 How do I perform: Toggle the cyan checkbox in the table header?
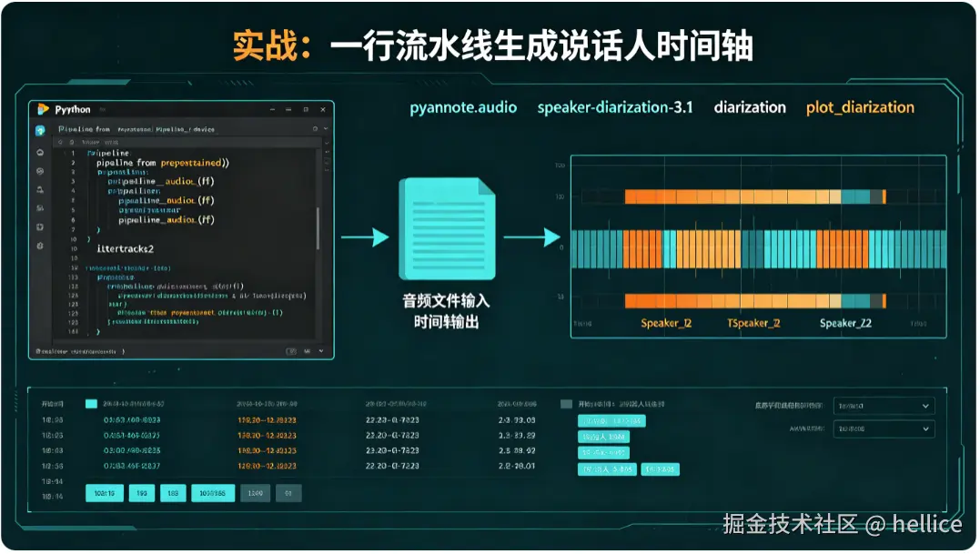pyautogui.click(x=91, y=404)
